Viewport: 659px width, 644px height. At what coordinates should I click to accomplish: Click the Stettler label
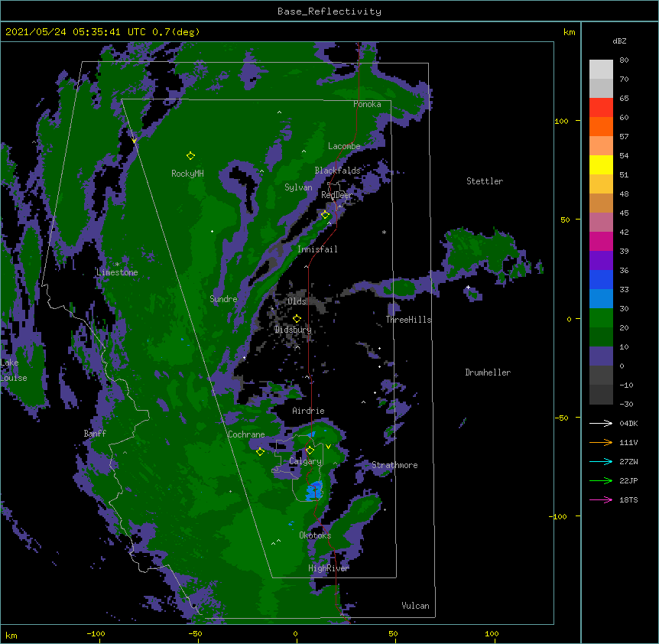(485, 181)
